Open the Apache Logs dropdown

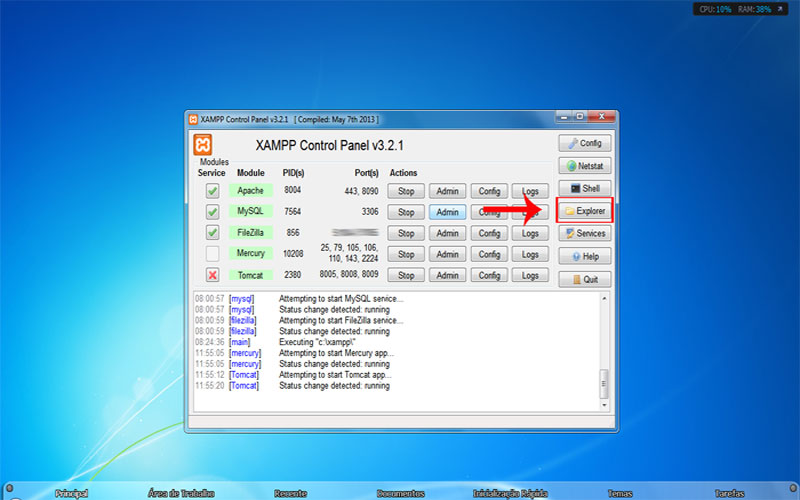coord(530,191)
